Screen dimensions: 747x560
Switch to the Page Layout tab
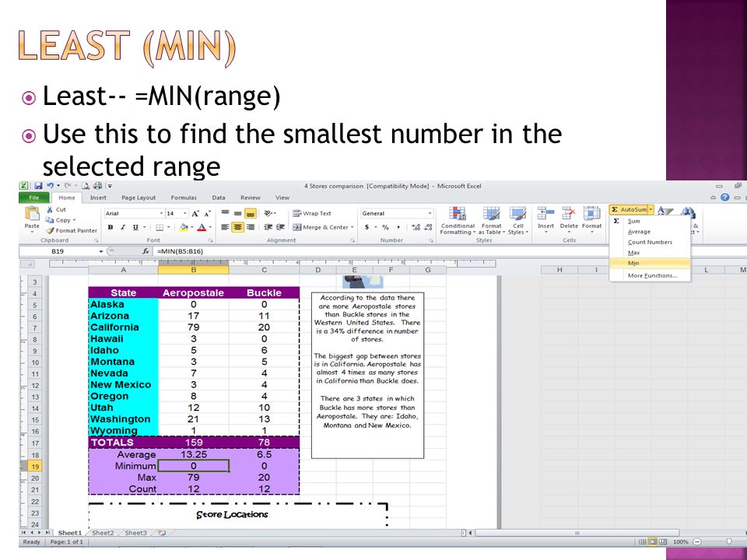[139, 198]
